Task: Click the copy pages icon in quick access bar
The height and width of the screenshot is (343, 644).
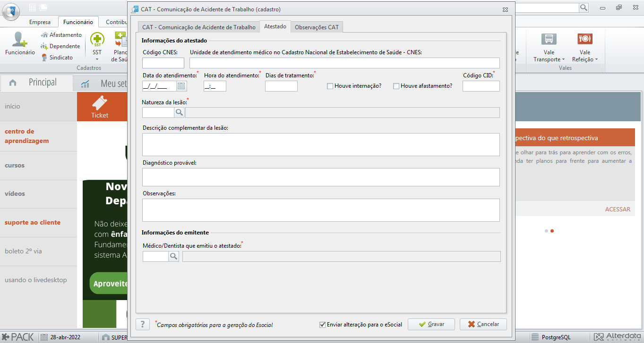Action: pos(44,8)
